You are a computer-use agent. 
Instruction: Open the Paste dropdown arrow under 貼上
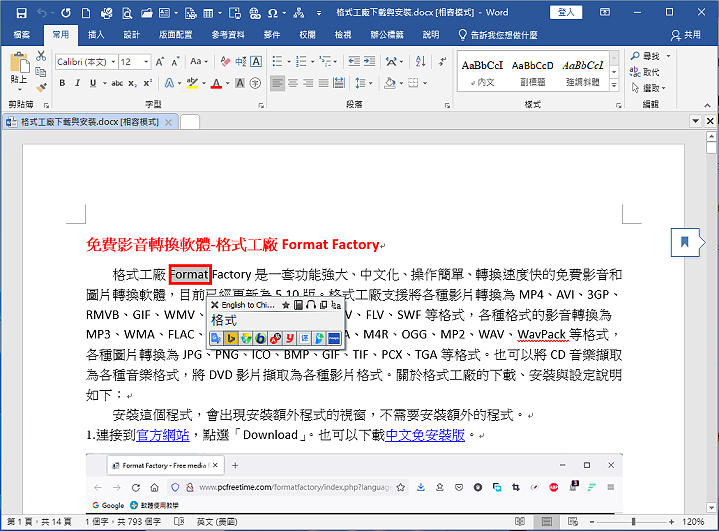click(19, 90)
